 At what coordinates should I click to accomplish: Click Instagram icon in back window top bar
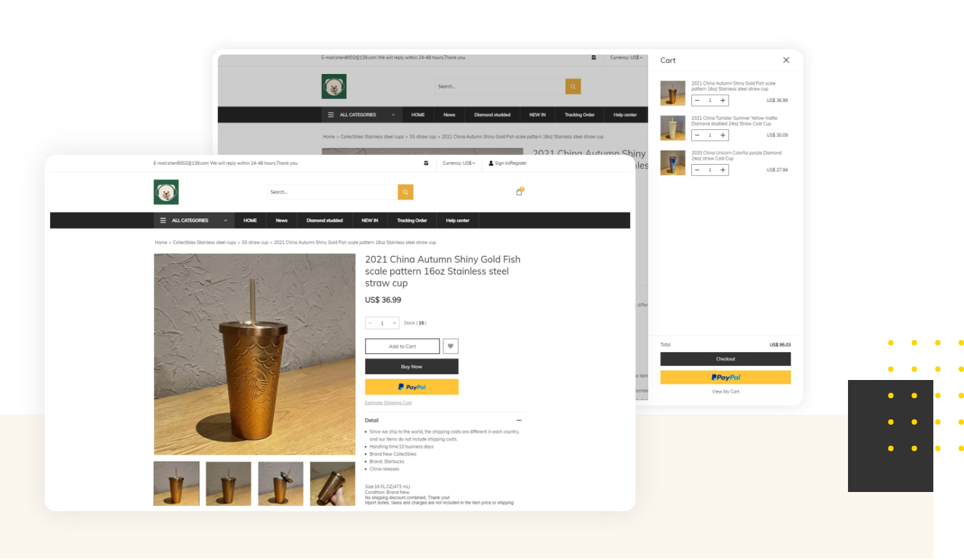coord(593,57)
